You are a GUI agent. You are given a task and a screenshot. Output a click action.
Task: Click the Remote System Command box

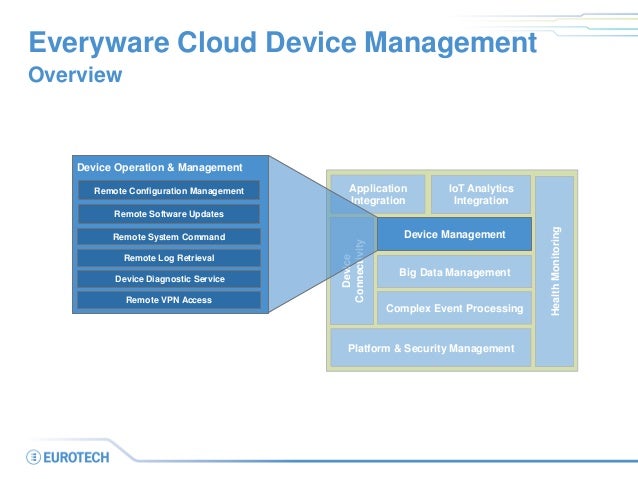pyautogui.click(x=169, y=236)
